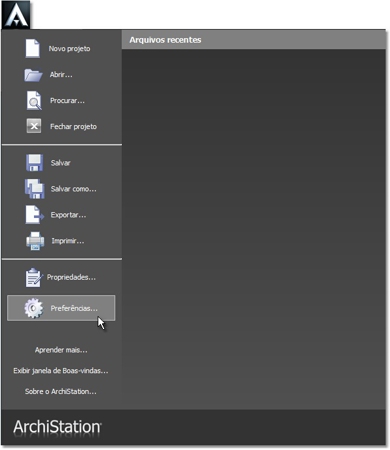This screenshot has height=450, width=390.
Task: Click the Salvar como double floppy icon
Action: point(34,189)
